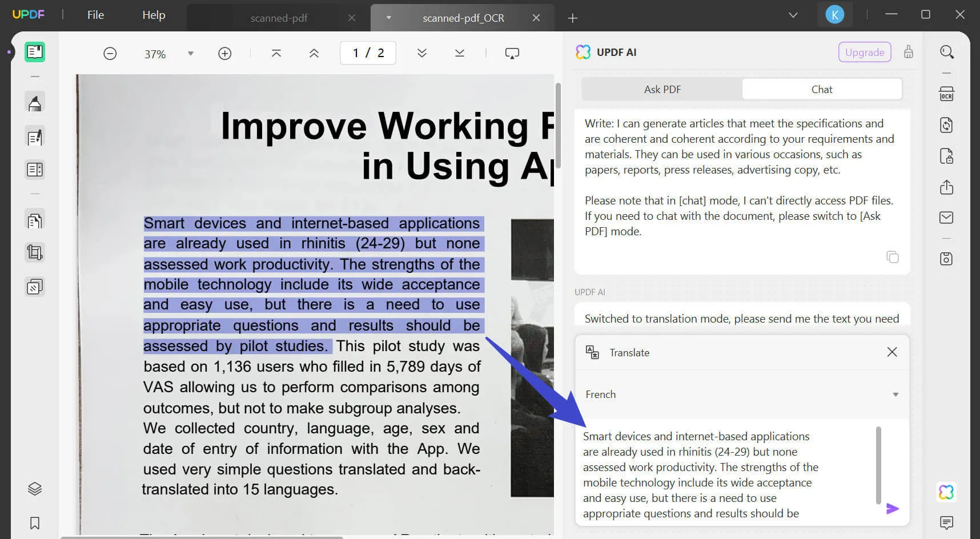This screenshot has height=539, width=980.
Task: Send the translation request arrow
Action: point(893,509)
